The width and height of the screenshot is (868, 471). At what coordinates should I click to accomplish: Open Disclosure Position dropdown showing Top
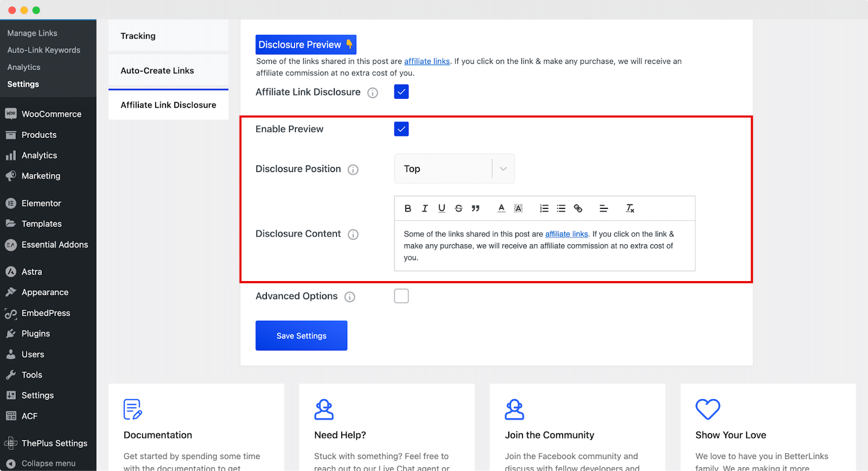point(454,169)
